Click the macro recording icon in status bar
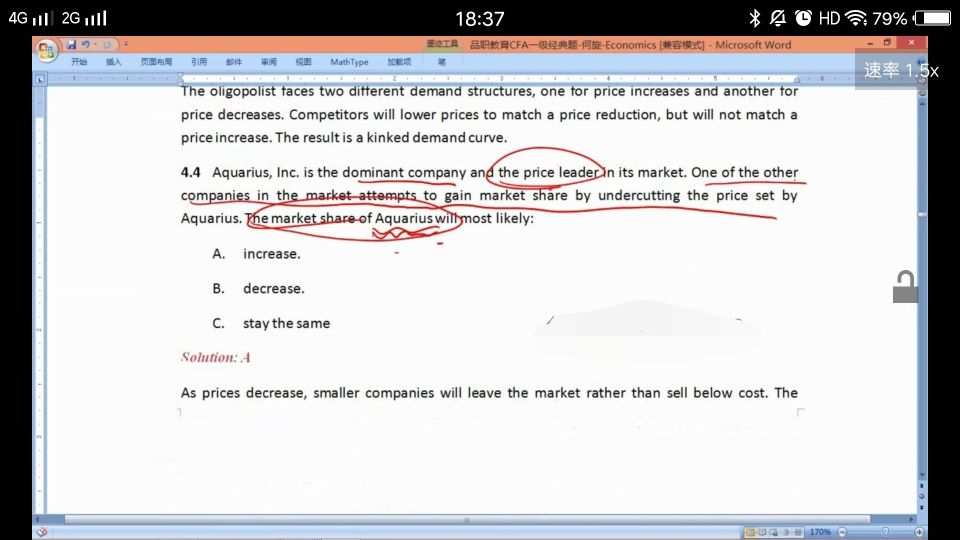 pos(42,532)
